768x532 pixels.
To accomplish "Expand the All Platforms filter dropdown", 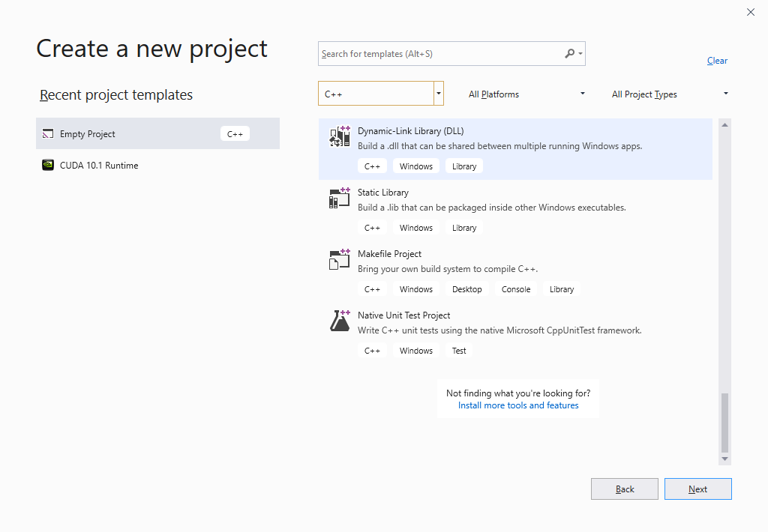I will click(526, 94).
